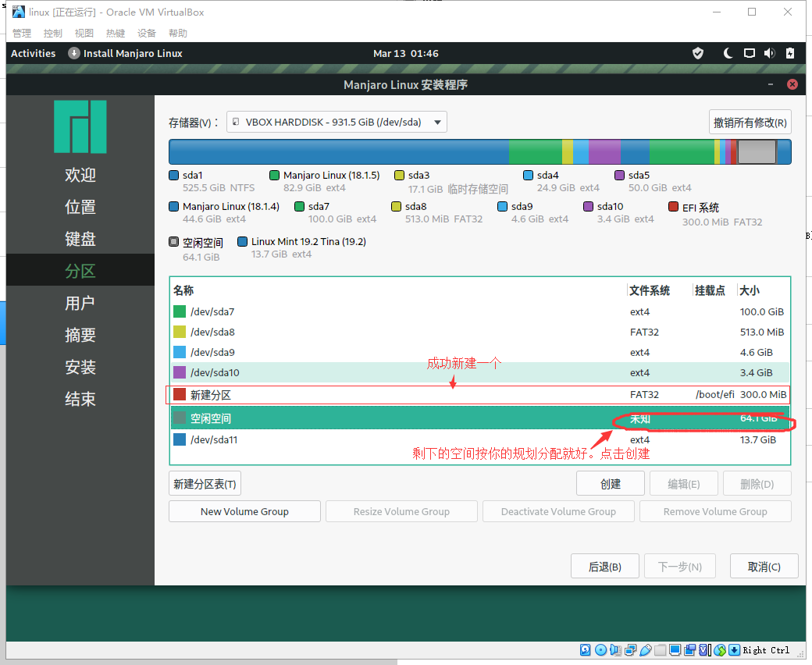Click the VirtualBox hard disk status icon

586,649
